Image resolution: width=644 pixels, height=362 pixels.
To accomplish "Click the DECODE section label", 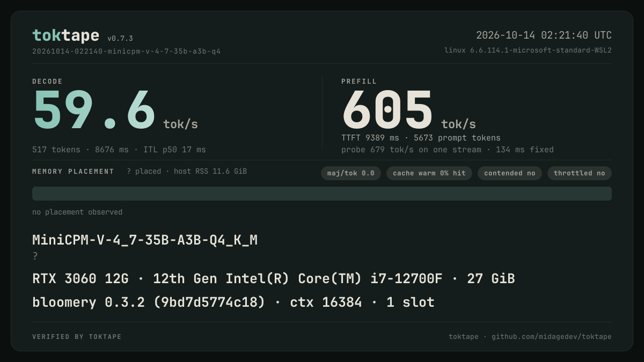I will 47,82.
